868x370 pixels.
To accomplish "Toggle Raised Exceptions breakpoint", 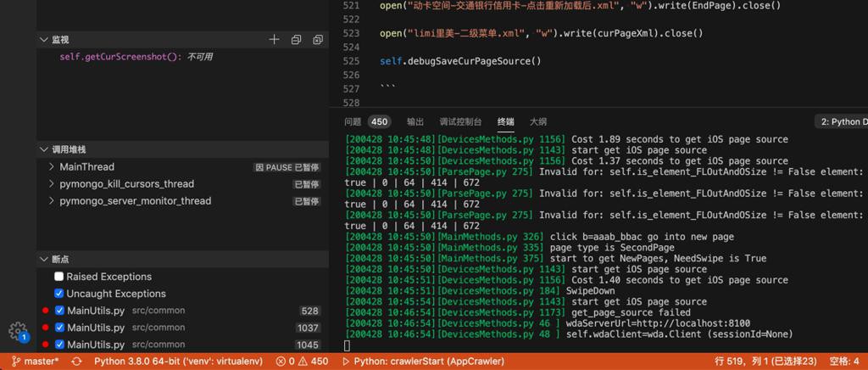I will click(58, 277).
